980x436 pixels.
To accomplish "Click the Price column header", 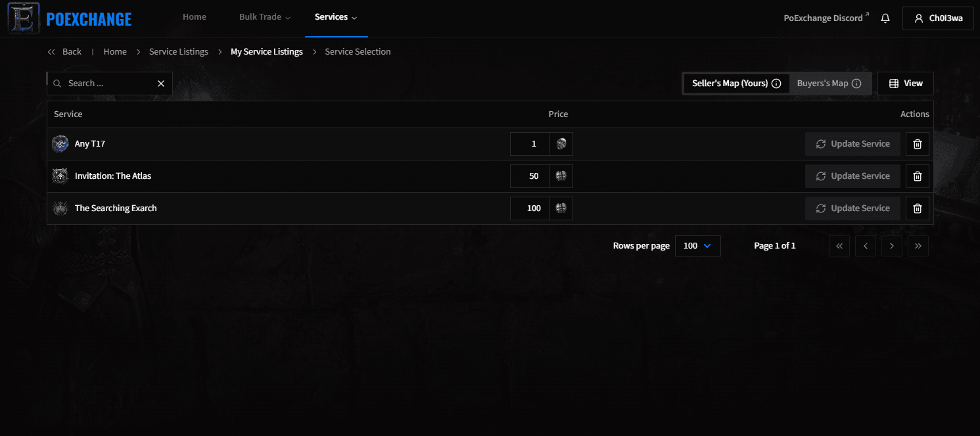I will 558,114.
